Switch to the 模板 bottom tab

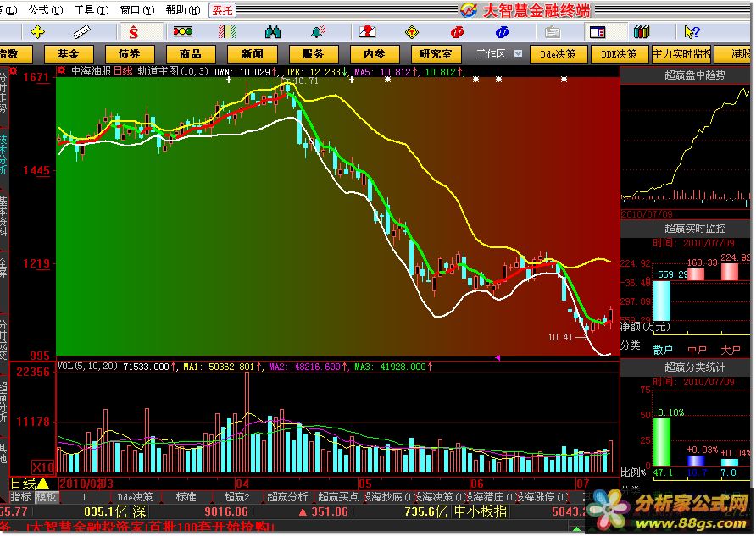tap(46, 496)
